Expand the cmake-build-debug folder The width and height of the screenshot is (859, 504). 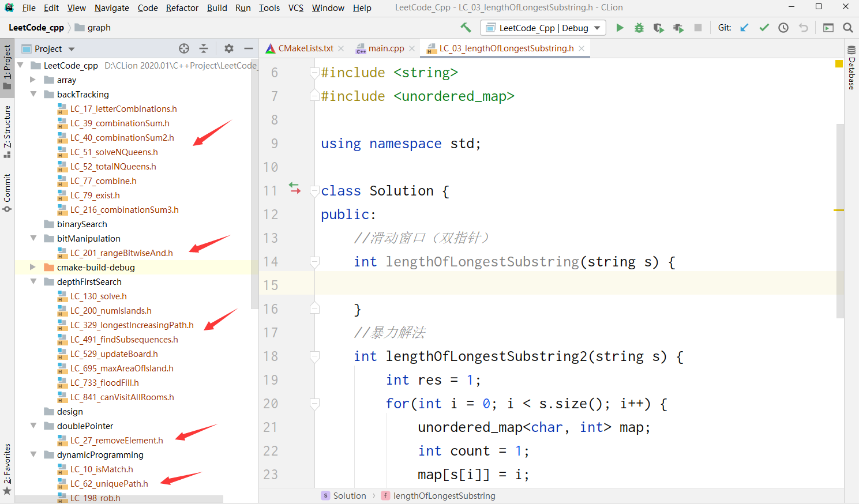tap(33, 267)
